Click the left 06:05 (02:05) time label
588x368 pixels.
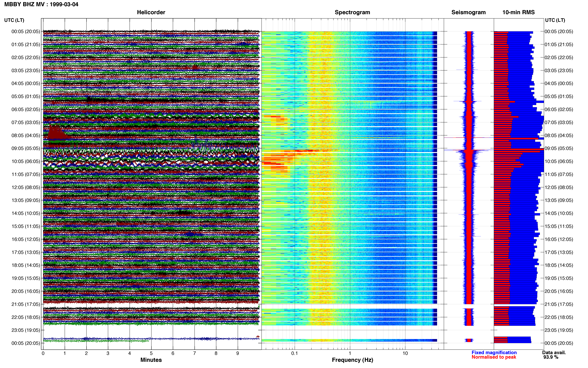pyautogui.click(x=26, y=109)
